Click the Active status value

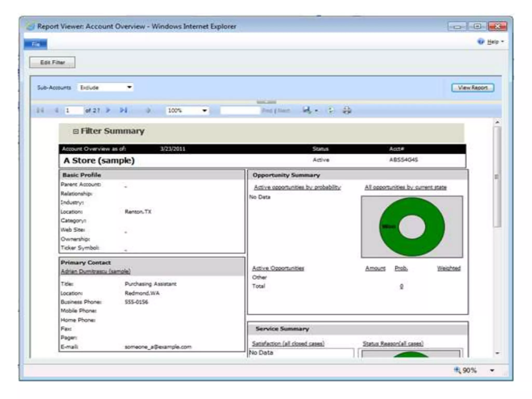pos(321,160)
